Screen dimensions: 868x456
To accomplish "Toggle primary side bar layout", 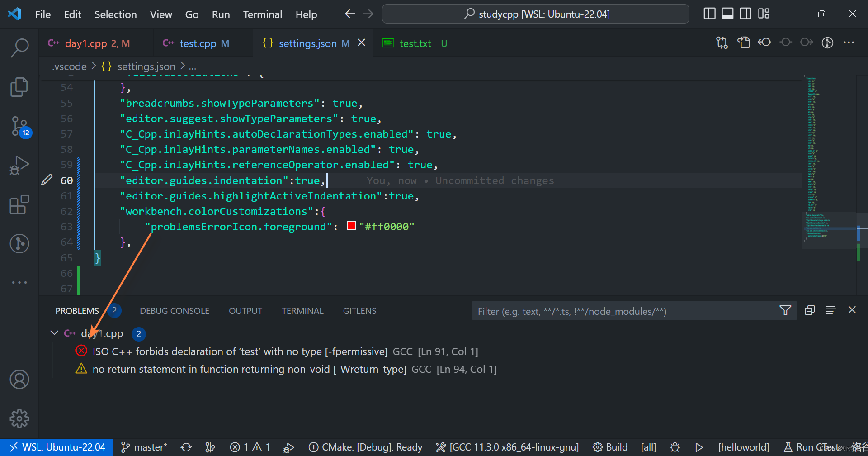I will 709,14.
